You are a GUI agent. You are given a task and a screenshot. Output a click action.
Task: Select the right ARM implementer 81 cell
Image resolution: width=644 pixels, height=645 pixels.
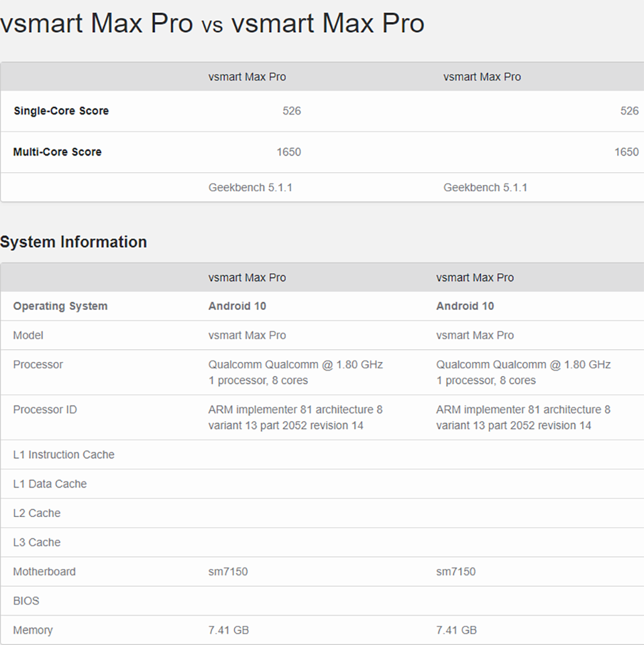(x=523, y=418)
